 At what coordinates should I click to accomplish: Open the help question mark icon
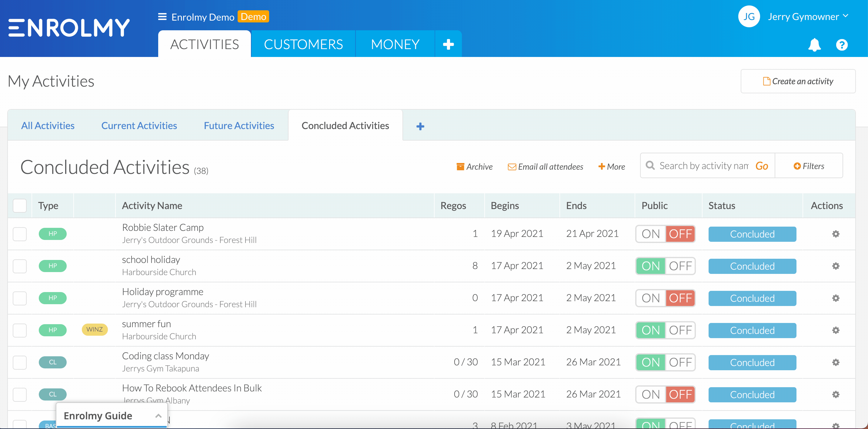tap(842, 45)
